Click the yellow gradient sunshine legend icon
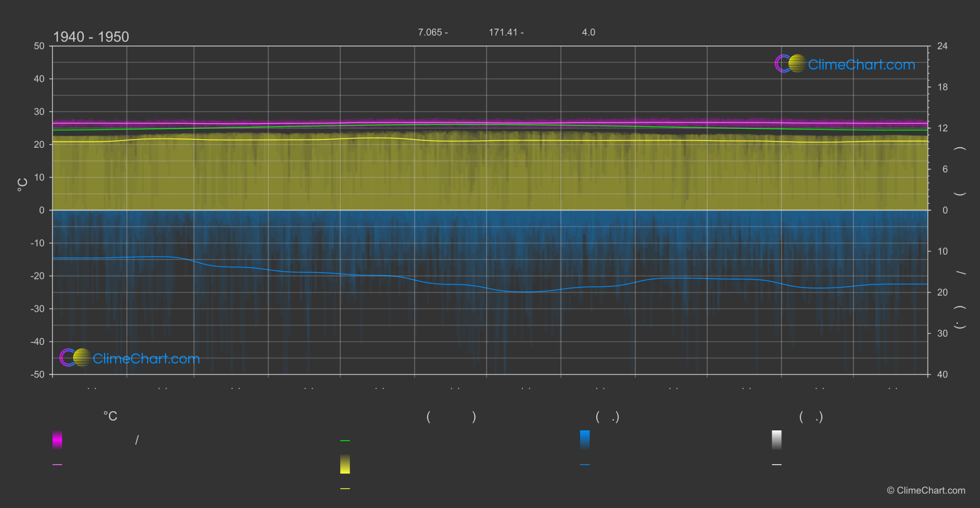Screen dimensions: 980x508 pyautogui.click(x=345, y=464)
